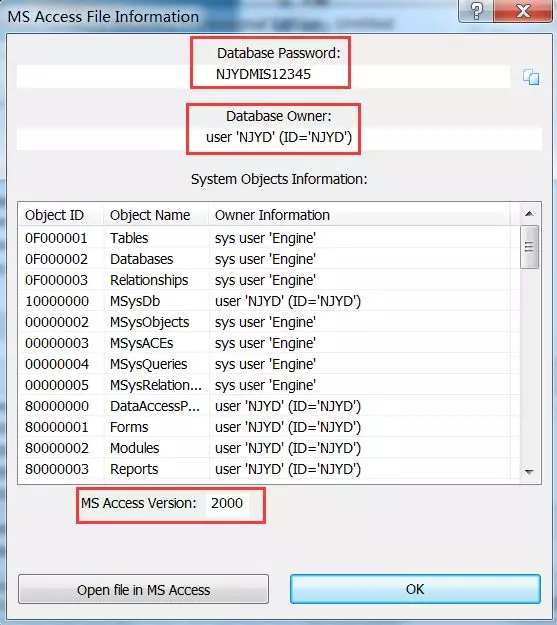Select the Reports row with ID 80000003
The height and width of the screenshot is (625, 557).
point(269,469)
